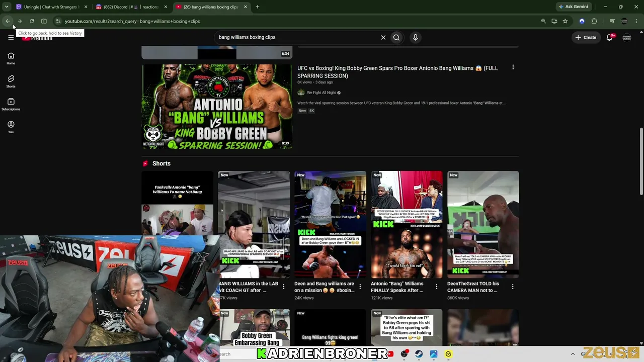Close the YouTube search results tab
Viewport: 644px width, 362px height.
[246, 7]
